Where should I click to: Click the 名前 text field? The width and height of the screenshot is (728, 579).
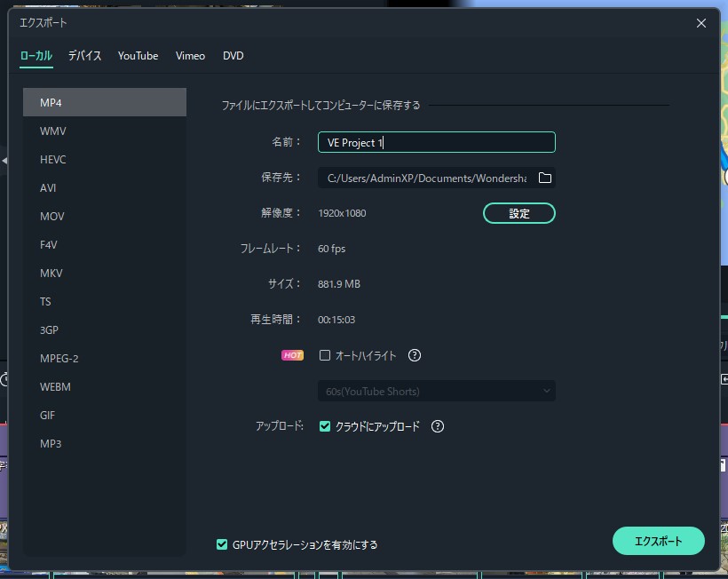436,142
